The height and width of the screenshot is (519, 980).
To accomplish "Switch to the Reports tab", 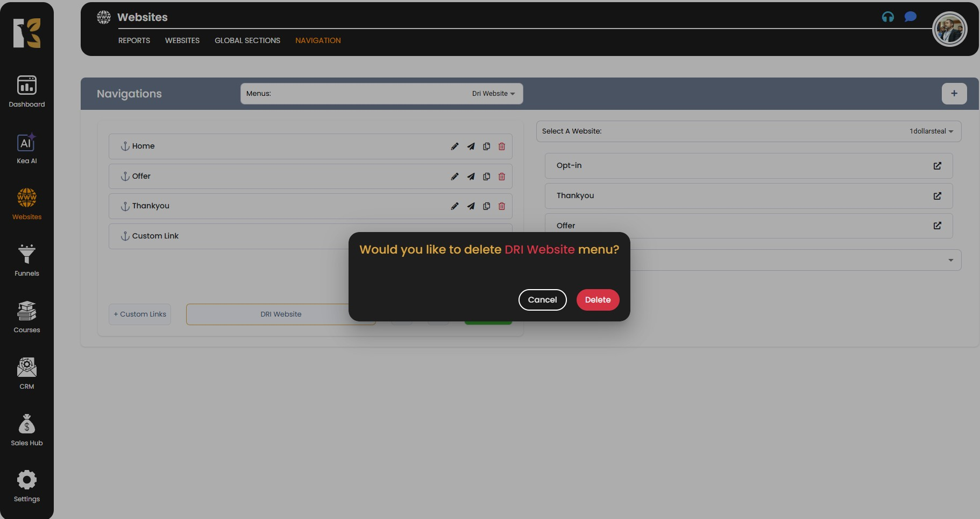I will [x=134, y=40].
